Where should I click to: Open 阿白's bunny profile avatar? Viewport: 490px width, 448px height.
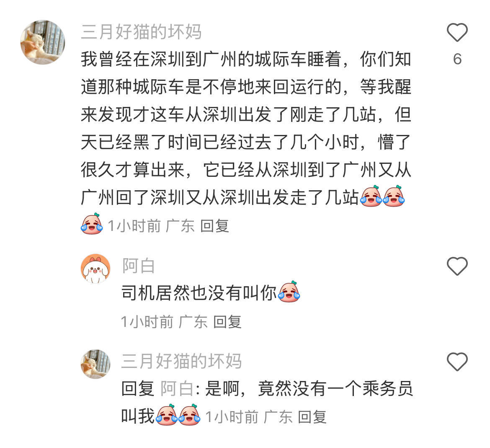pos(95,269)
